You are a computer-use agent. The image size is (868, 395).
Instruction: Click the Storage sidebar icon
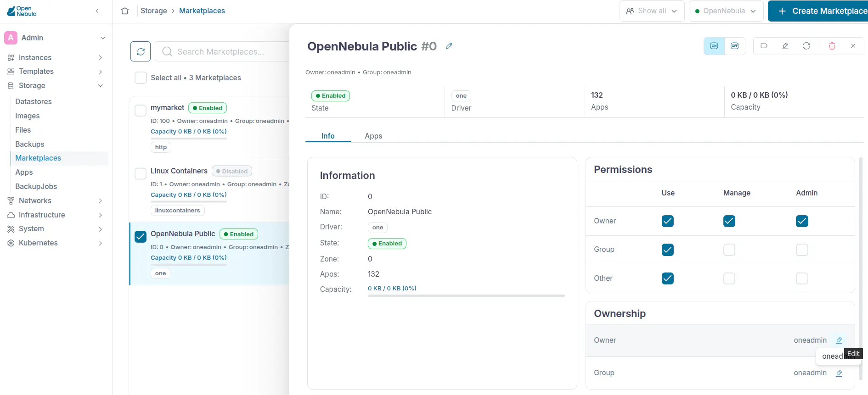11,86
